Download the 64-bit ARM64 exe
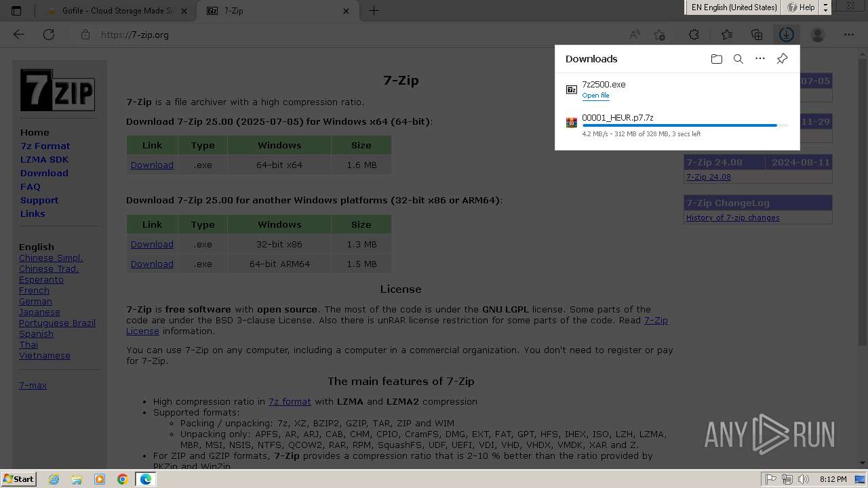This screenshot has width=868, height=488. click(152, 264)
